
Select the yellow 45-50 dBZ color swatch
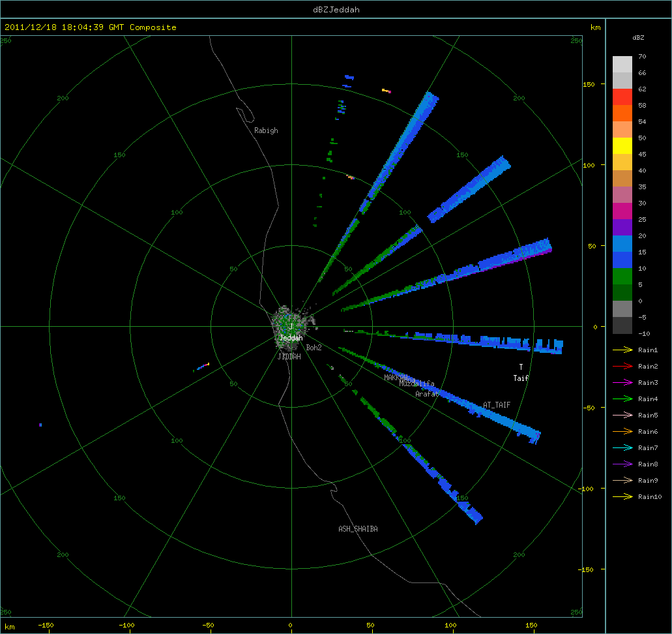(x=622, y=146)
